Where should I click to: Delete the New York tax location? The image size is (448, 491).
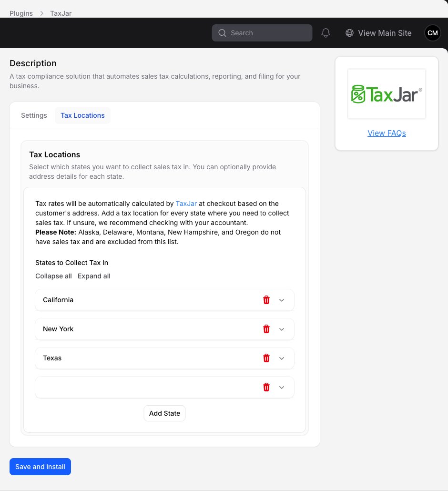point(266,329)
